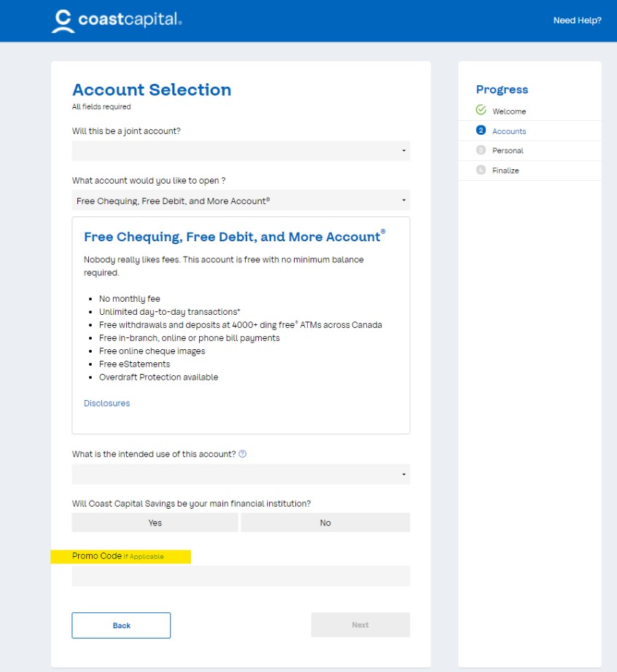Click the Progress heading
This screenshot has width=617, height=672.
(x=502, y=89)
